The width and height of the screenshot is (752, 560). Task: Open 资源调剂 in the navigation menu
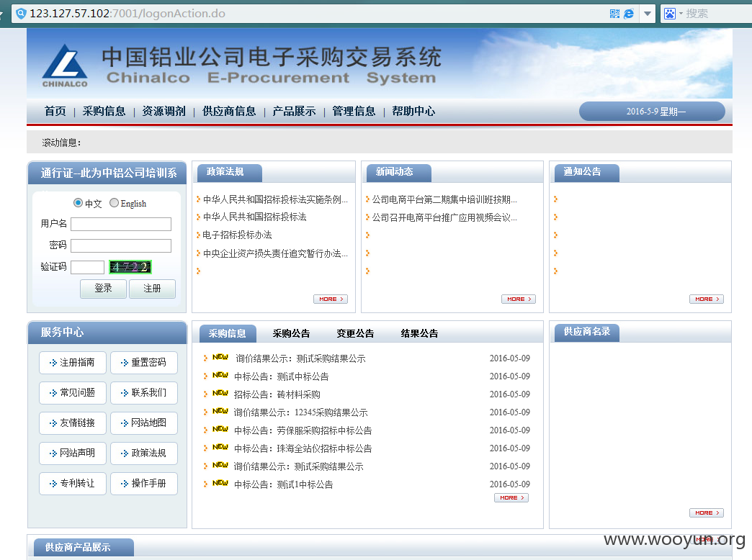click(164, 112)
